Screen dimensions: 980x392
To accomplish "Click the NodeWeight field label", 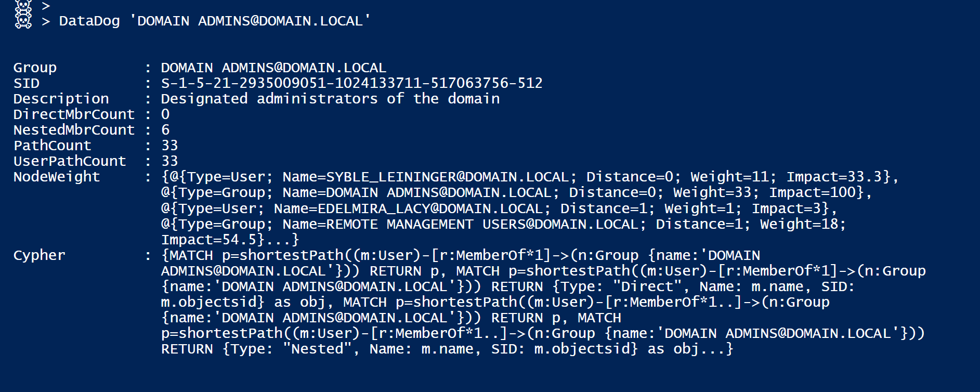I will coord(56,177).
